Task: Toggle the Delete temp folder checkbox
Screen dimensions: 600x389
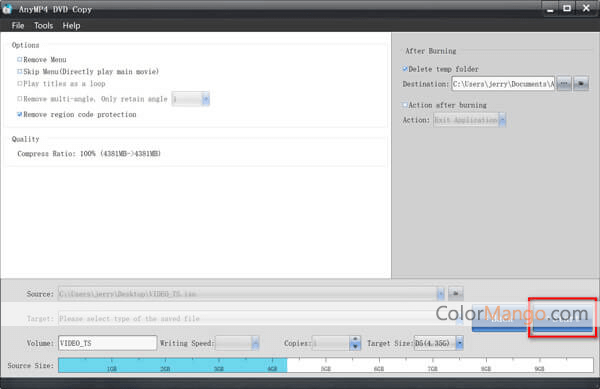Action: tap(405, 69)
